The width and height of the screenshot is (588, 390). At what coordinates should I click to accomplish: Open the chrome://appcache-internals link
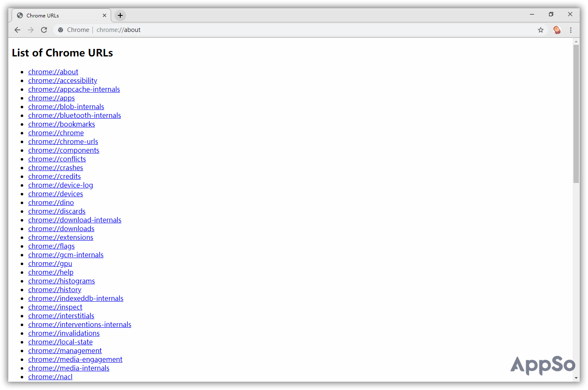(74, 89)
